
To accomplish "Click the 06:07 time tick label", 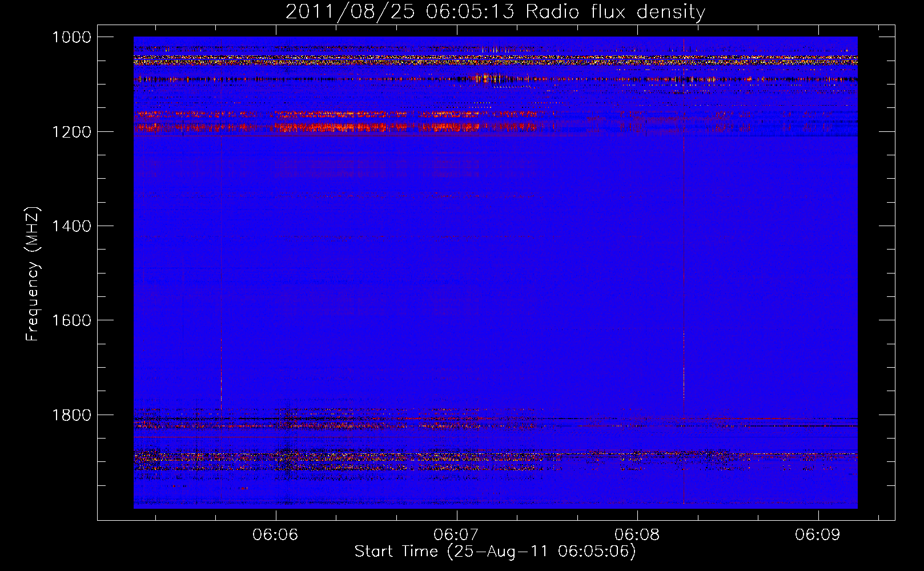I will 456,535.
